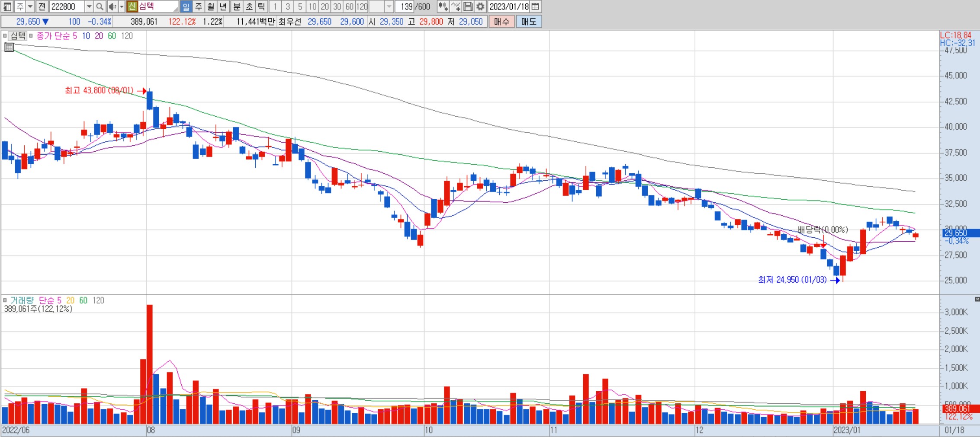Click the add-indicator candlestick icon

443,6
